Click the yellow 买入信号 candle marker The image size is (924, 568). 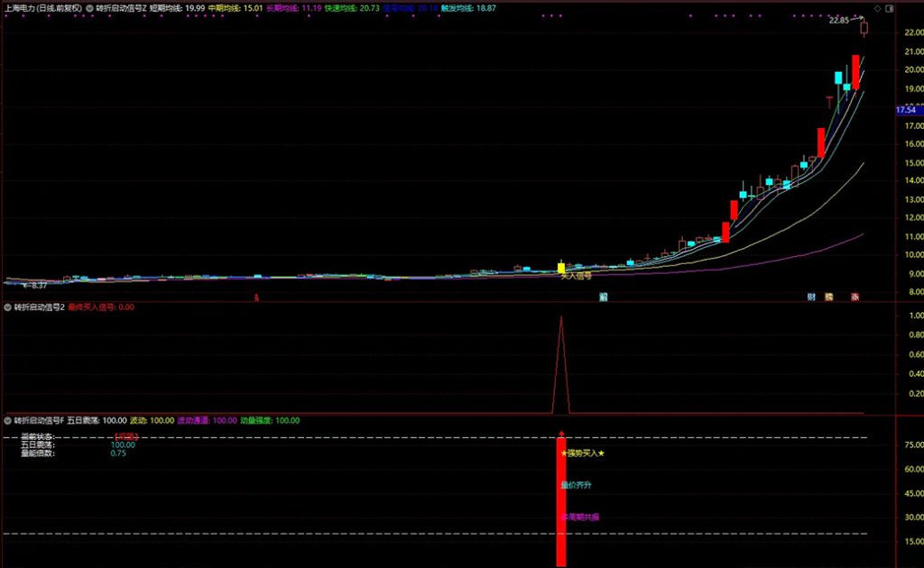(x=561, y=268)
